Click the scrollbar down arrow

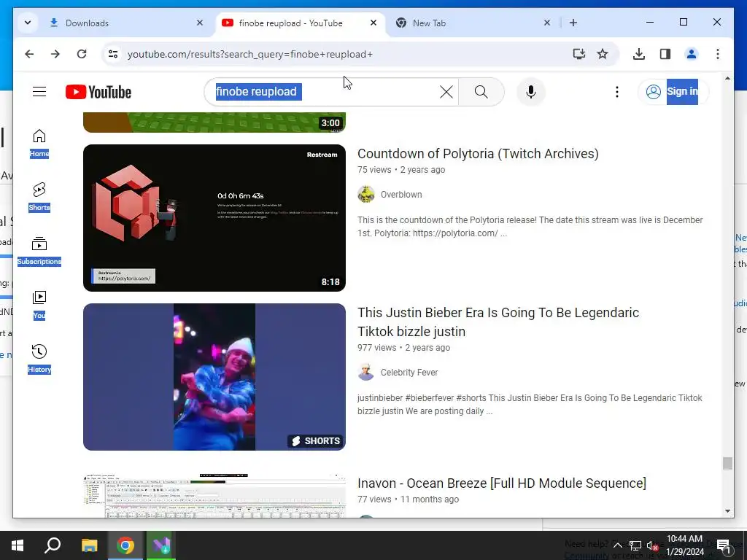tap(727, 511)
